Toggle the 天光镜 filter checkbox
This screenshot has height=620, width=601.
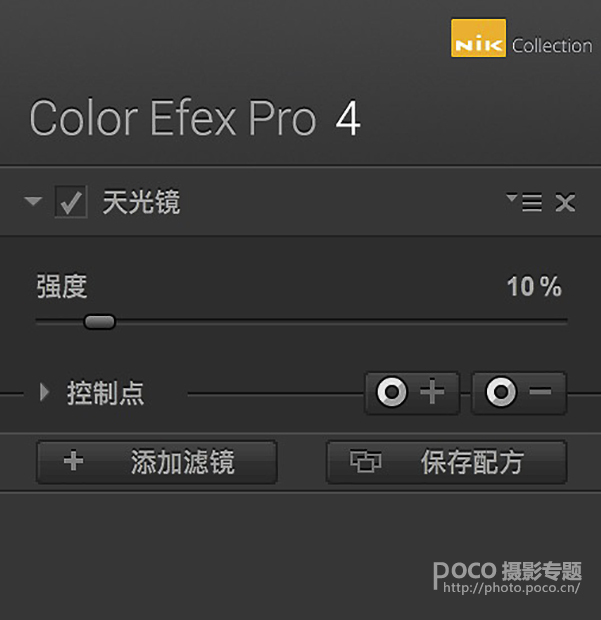tap(71, 203)
